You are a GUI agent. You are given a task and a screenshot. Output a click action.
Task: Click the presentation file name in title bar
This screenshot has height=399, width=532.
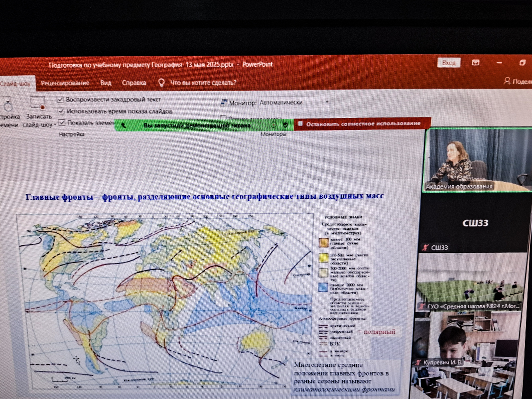pyautogui.click(x=142, y=65)
